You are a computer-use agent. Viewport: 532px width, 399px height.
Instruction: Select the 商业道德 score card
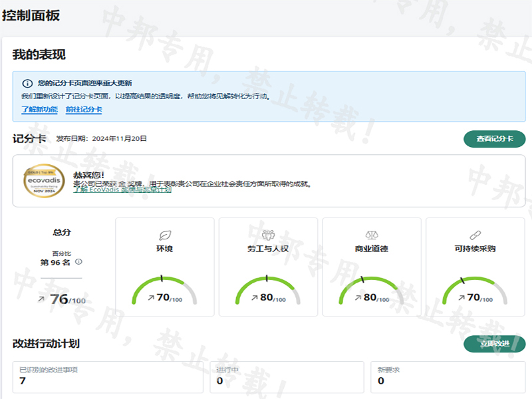tap(371, 266)
